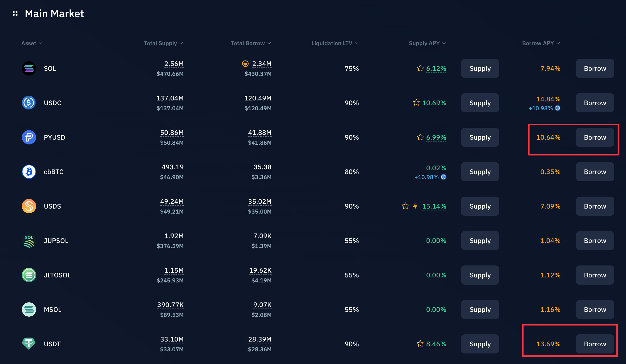Click Borrow in the USDT row

(595, 344)
